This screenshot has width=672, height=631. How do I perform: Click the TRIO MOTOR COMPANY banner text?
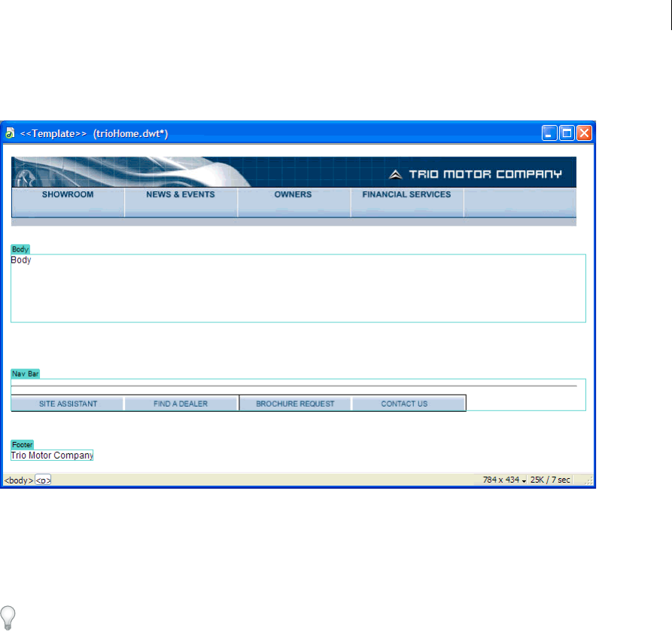click(485, 174)
